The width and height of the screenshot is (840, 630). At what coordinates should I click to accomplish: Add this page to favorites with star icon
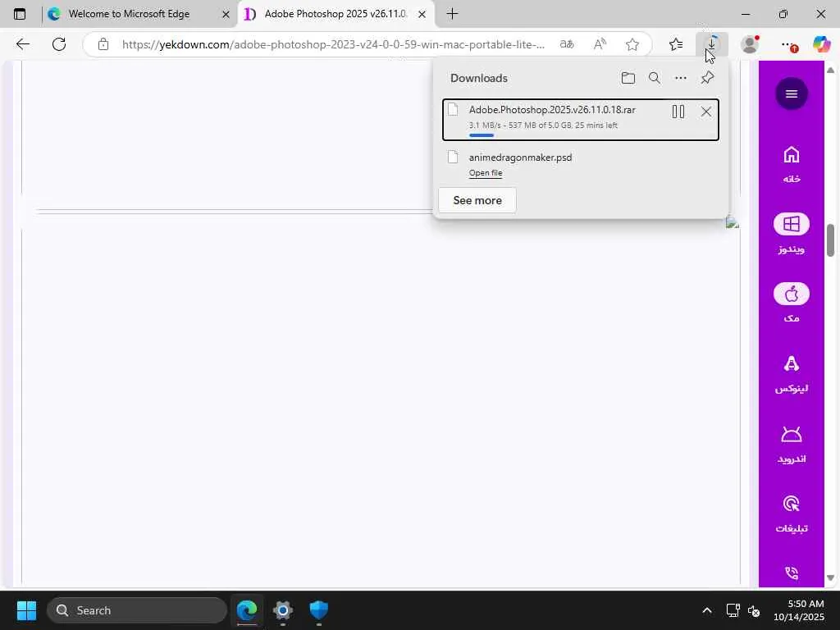pos(632,44)
